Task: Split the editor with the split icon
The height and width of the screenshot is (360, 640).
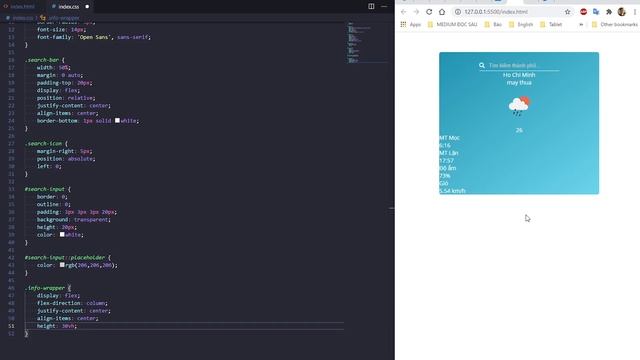Action: pyautogui.click(x=371, y=6)
